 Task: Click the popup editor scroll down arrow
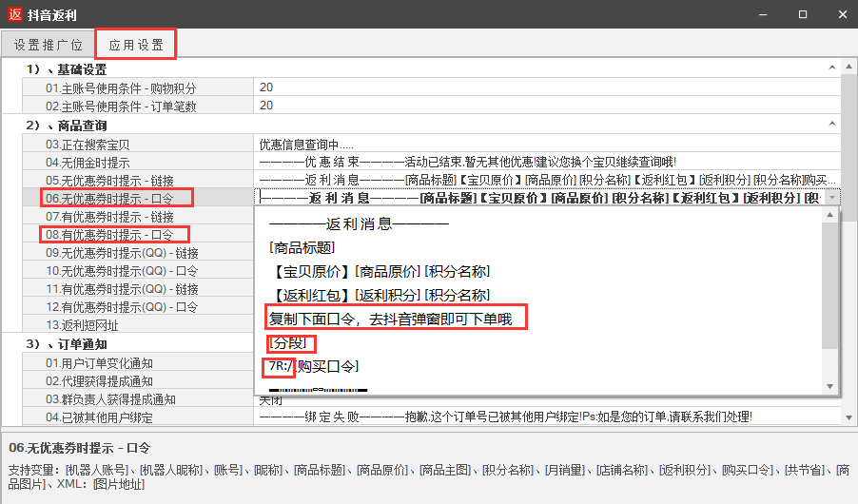coord(830,386)
